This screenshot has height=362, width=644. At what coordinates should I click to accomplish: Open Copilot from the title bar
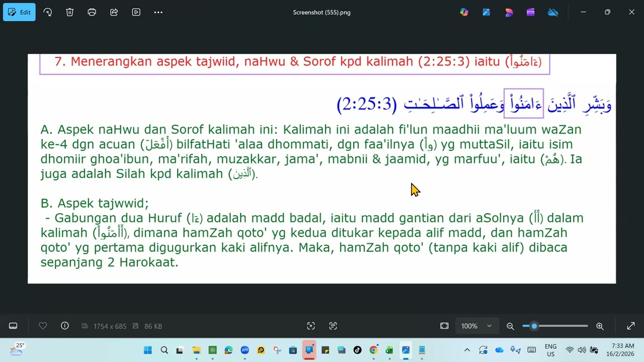click(464, 12)
